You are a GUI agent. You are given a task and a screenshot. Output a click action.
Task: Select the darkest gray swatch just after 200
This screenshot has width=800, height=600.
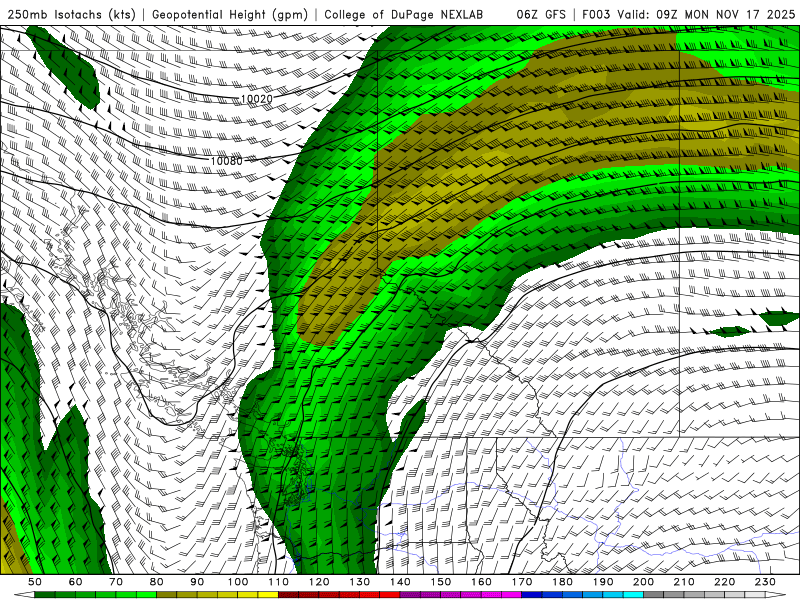654,595
